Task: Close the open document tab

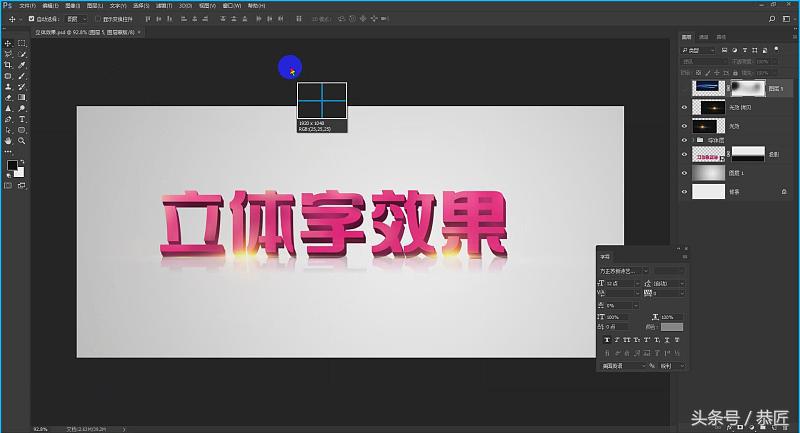Action: [x=139, y=32]
